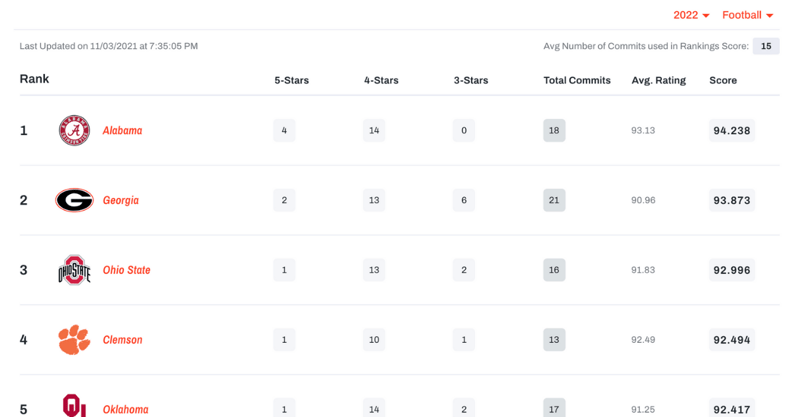Click Alabama's score 94.238
This screenshot has width=795, height=417.
click(732, 130)
